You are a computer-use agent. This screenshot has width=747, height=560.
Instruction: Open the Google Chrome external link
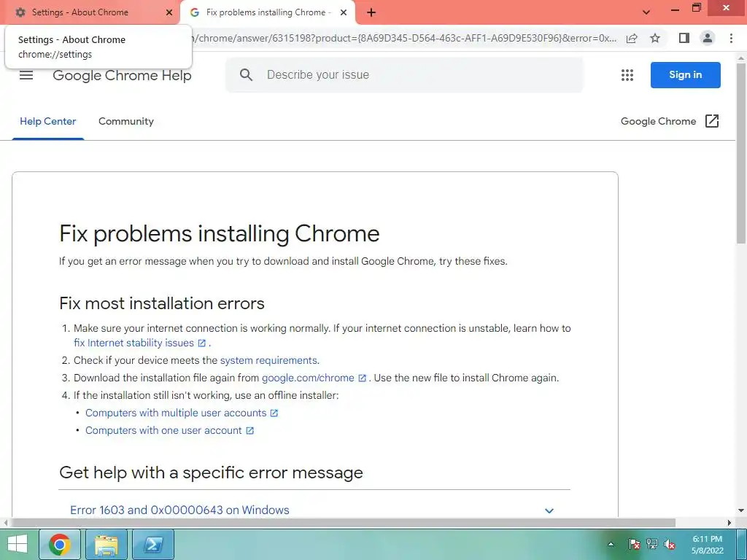coord(670,122)
